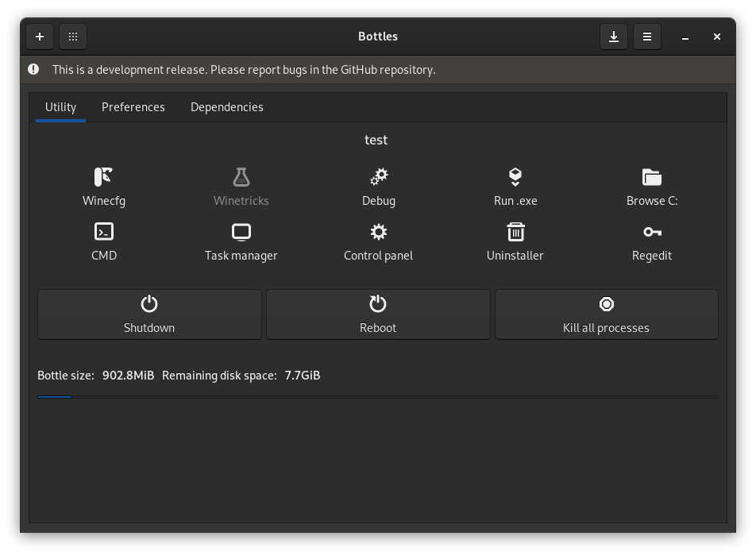Click the warning icon in banner

tap(33, 69)
